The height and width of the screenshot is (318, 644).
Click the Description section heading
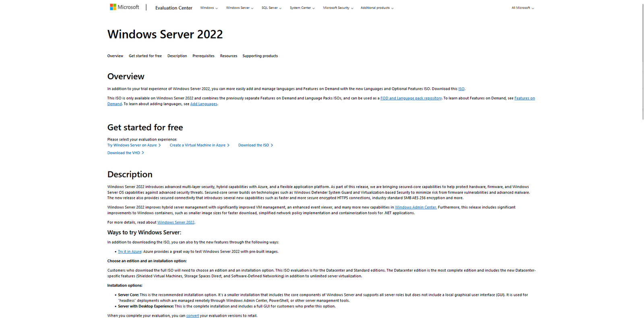[x=130, y=174]
